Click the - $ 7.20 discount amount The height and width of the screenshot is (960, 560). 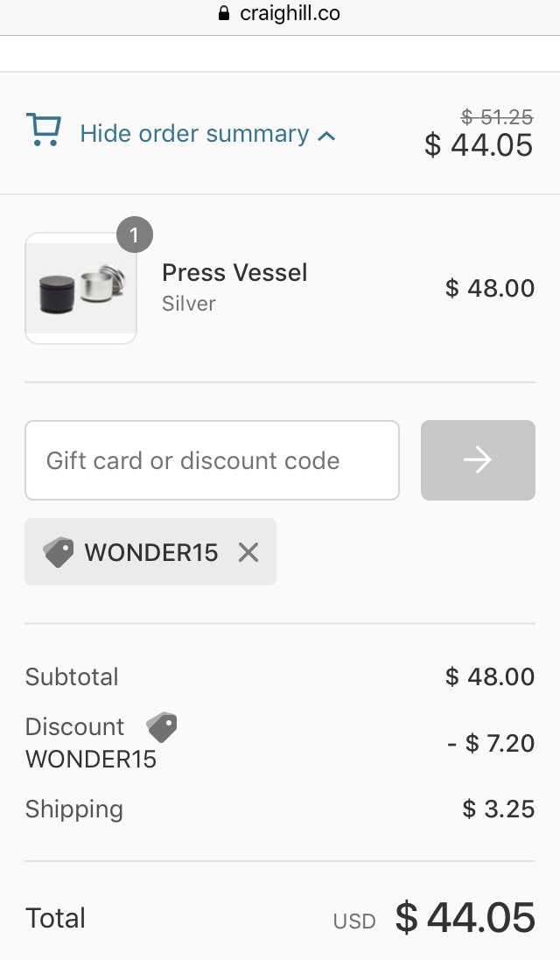490,743
